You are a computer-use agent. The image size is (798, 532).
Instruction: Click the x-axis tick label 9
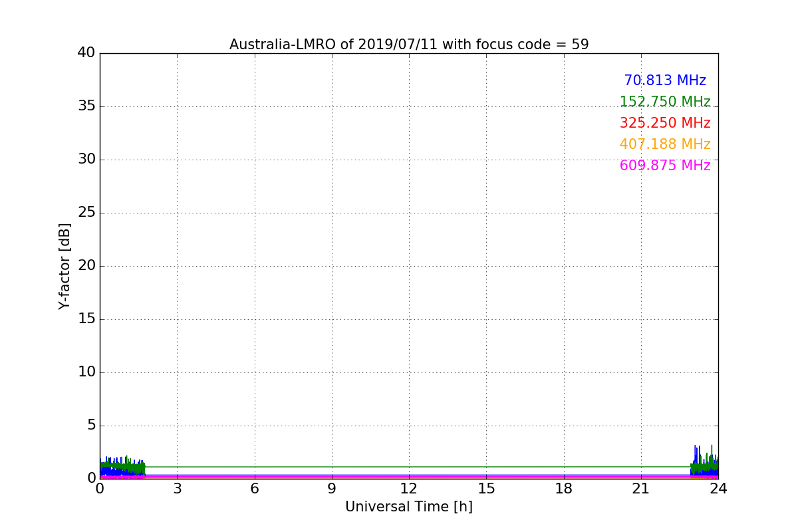pos(332,489)
